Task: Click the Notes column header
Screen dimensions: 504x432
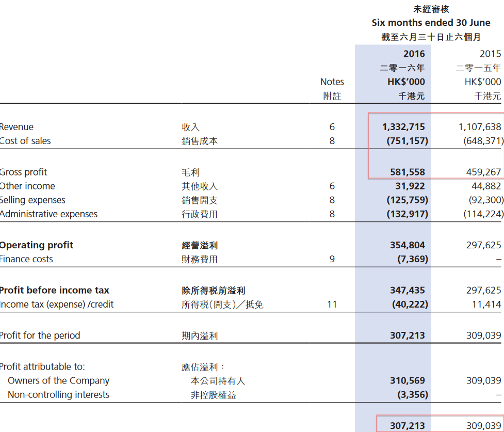Action: coord(332,82)
